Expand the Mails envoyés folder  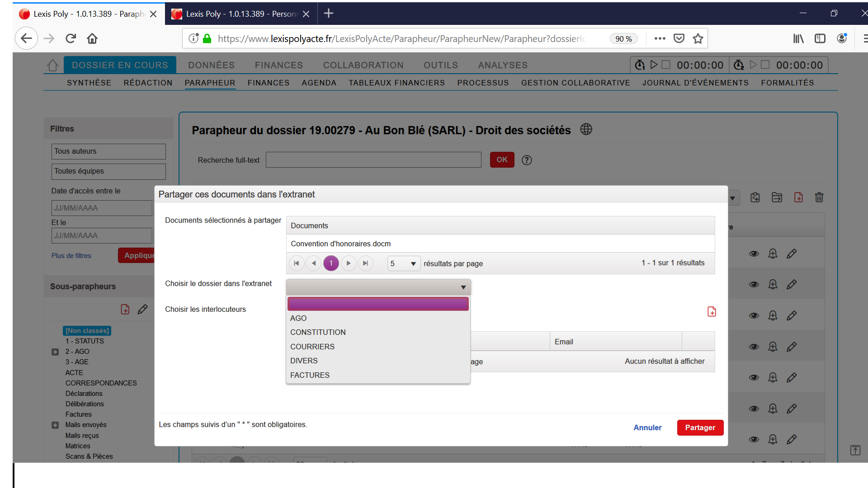pos(55,425)
